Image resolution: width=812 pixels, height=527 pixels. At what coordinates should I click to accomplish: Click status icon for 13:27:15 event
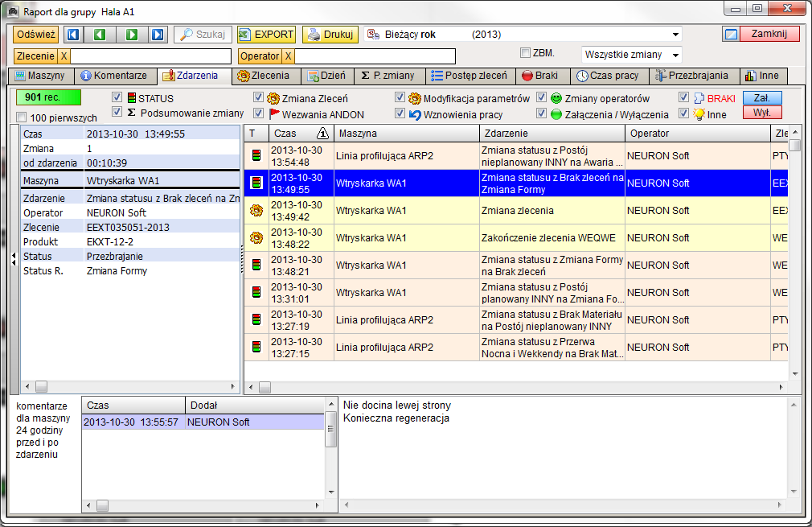click(x=256, y=348)
